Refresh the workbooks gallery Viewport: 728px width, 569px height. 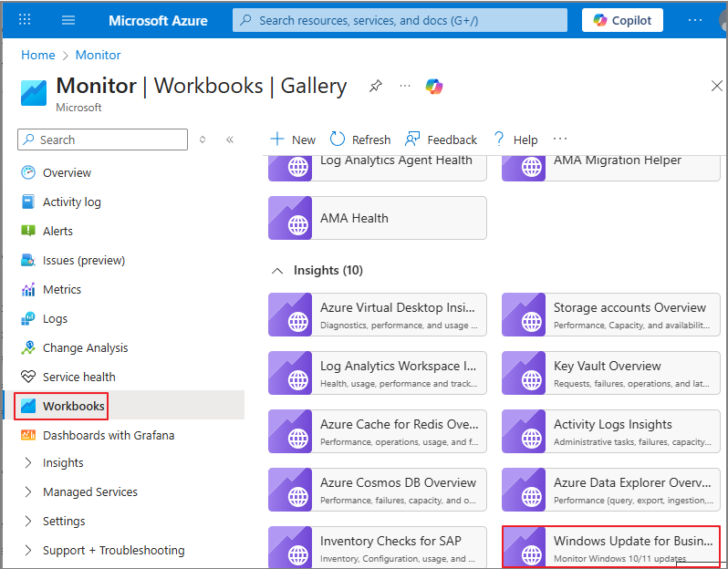click(x=360, y=140)
